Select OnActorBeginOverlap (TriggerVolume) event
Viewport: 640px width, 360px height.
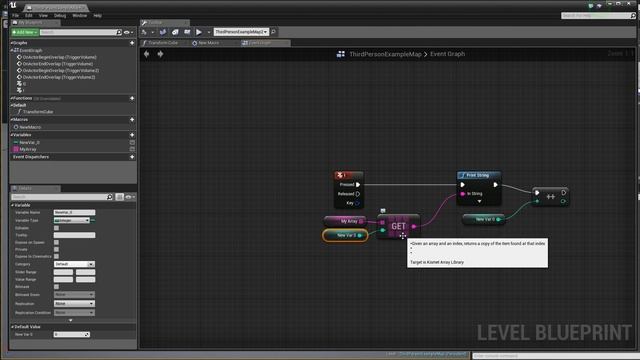(x=56, y=57)
